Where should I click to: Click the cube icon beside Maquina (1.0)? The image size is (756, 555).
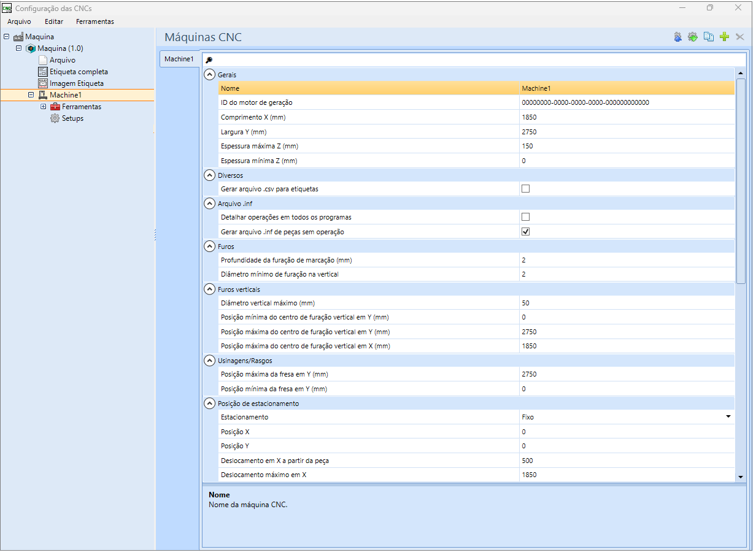(x=31, y=48)
